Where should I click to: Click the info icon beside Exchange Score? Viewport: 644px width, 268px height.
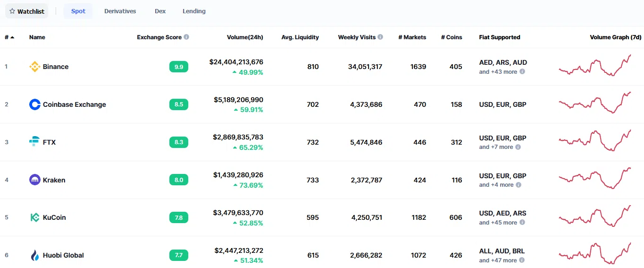click(186, 37)
